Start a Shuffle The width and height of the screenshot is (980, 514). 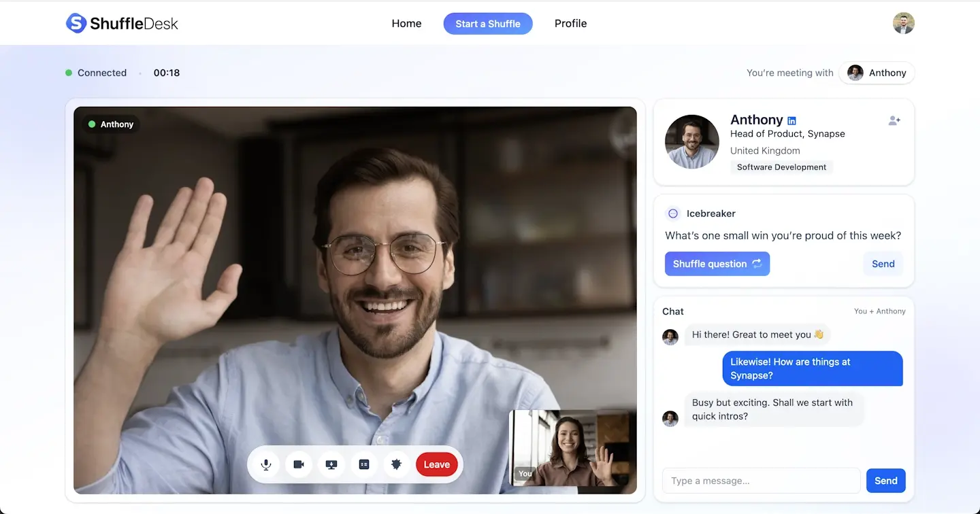tap(488, 23)
